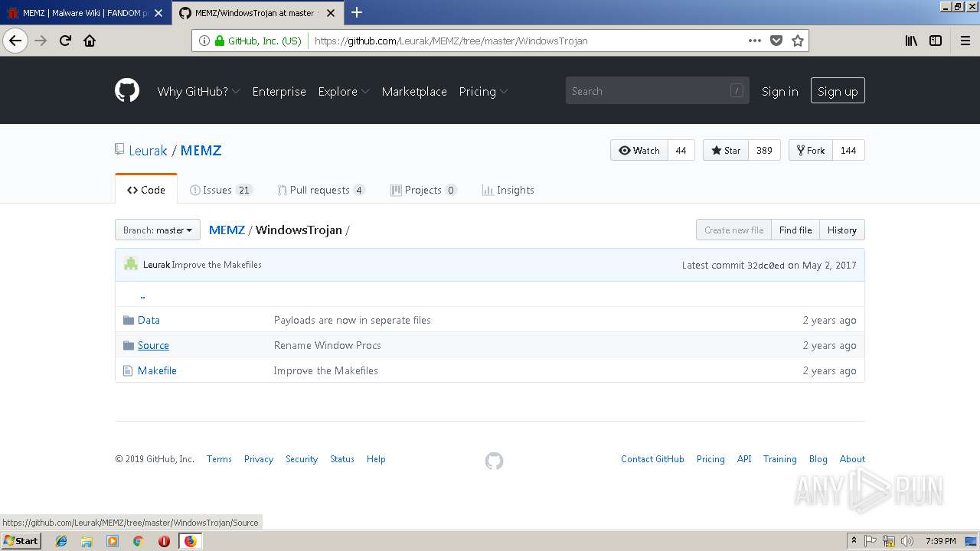Click in the GitHub search field
This screenshot has width=980, height=551.
658,91
